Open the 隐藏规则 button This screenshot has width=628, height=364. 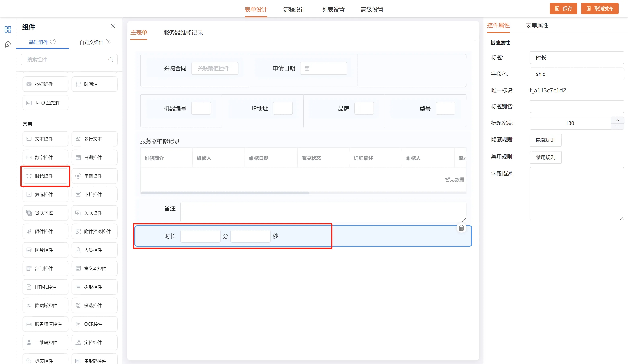[x=545, y=140]
